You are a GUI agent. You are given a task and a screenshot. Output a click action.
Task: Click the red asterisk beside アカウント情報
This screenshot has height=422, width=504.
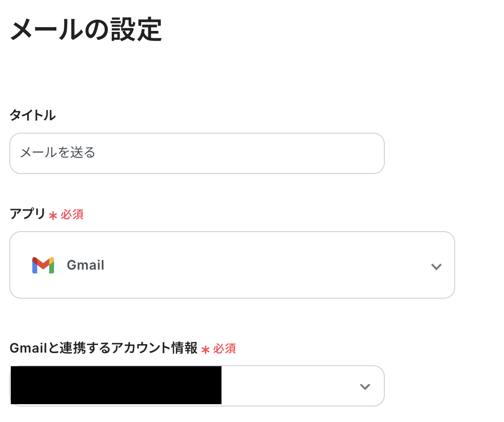pyautogui.click(x=205, y=349)
